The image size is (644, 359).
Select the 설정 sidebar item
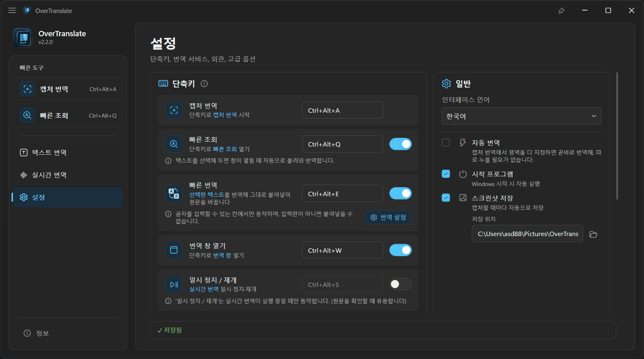(68, 197)
